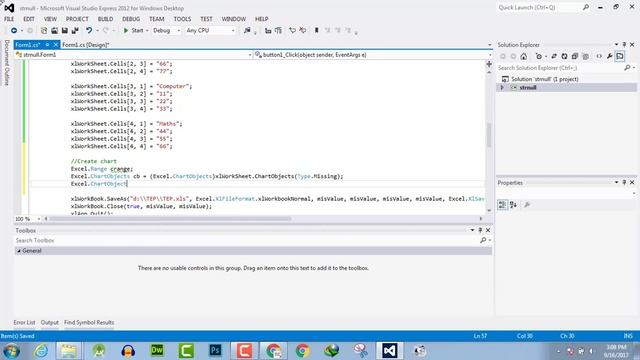
Task: Click the decrease indent toolbar icon
Action: pyautogui.click(x=268, y=31)
